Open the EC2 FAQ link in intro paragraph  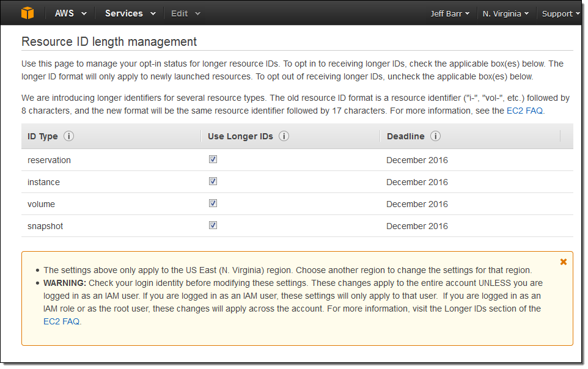[524, 111]
